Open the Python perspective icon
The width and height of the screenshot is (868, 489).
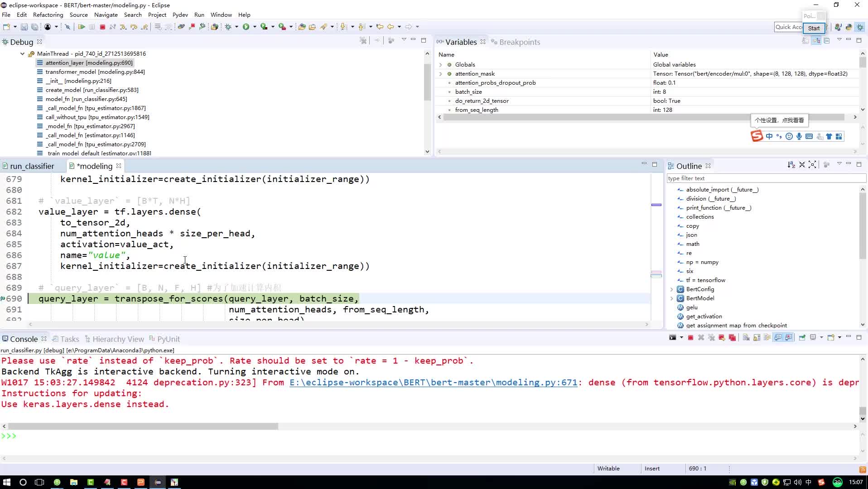pos(849,27)
